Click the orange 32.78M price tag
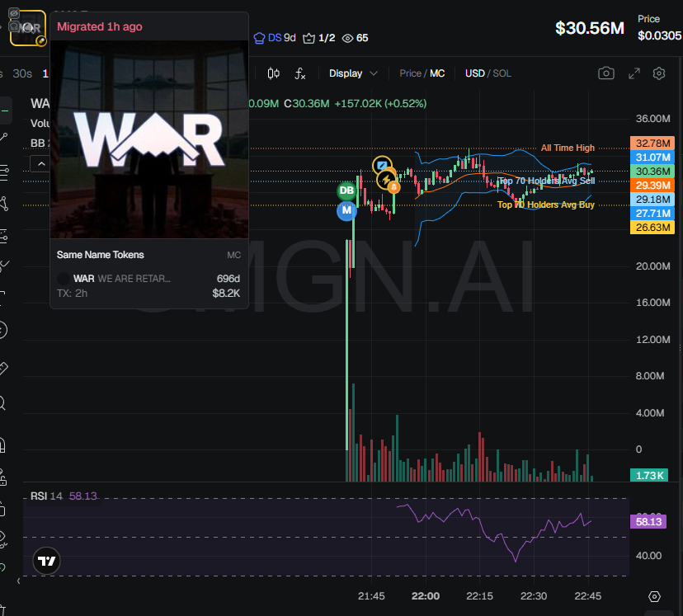 [652, 143]
